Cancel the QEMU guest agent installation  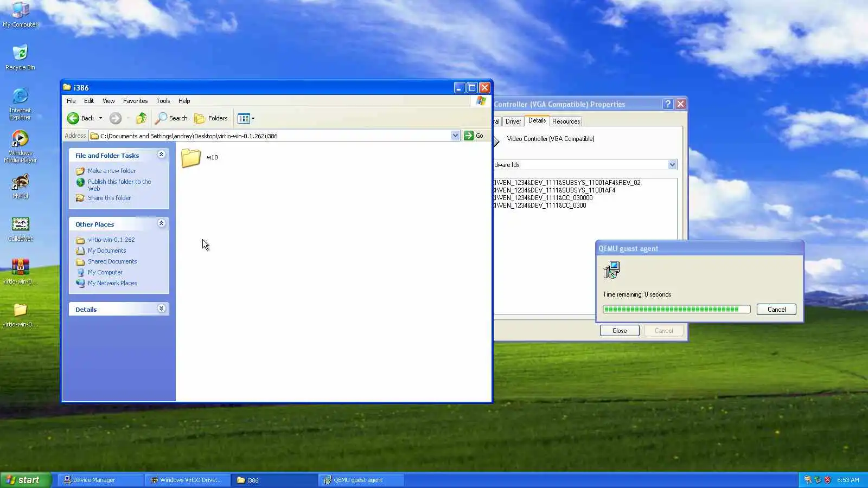click(776, 310)
